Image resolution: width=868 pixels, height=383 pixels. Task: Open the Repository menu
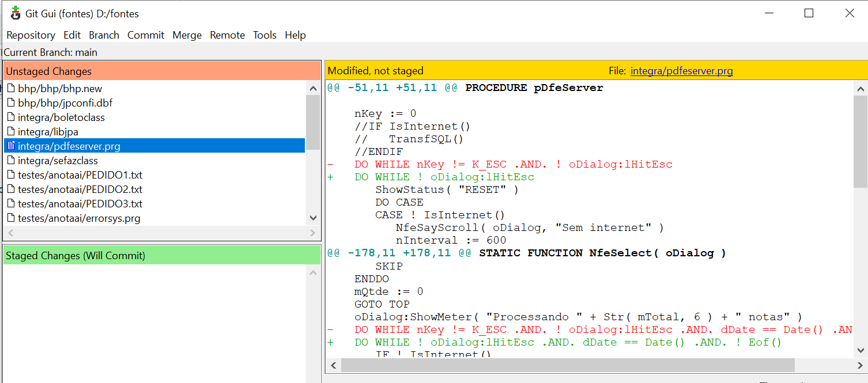click(31, 35)
